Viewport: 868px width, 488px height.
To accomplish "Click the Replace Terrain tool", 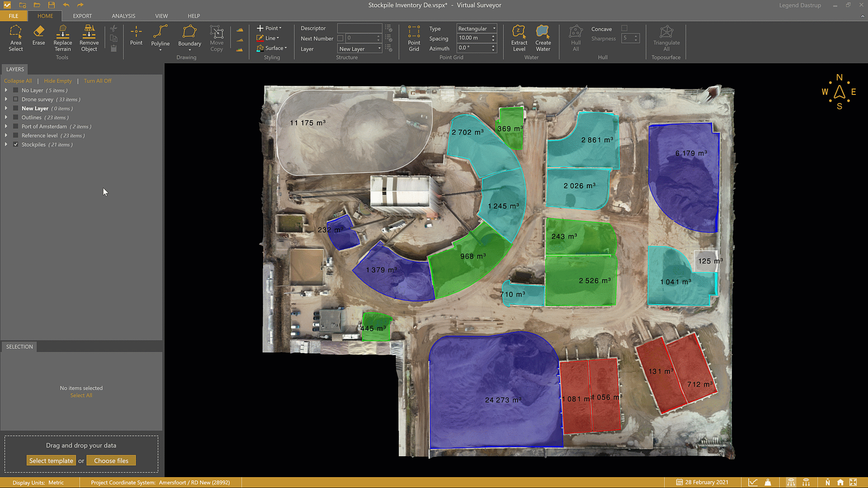I will [62, 38].
